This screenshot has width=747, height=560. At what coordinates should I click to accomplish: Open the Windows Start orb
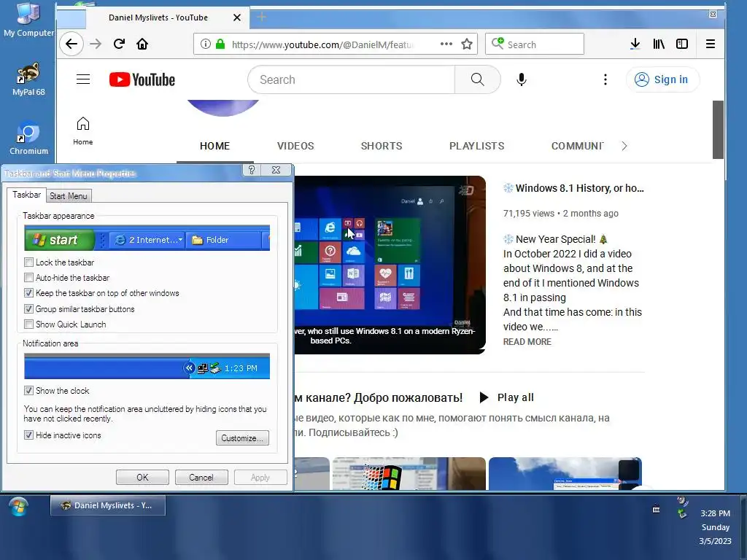18,507
